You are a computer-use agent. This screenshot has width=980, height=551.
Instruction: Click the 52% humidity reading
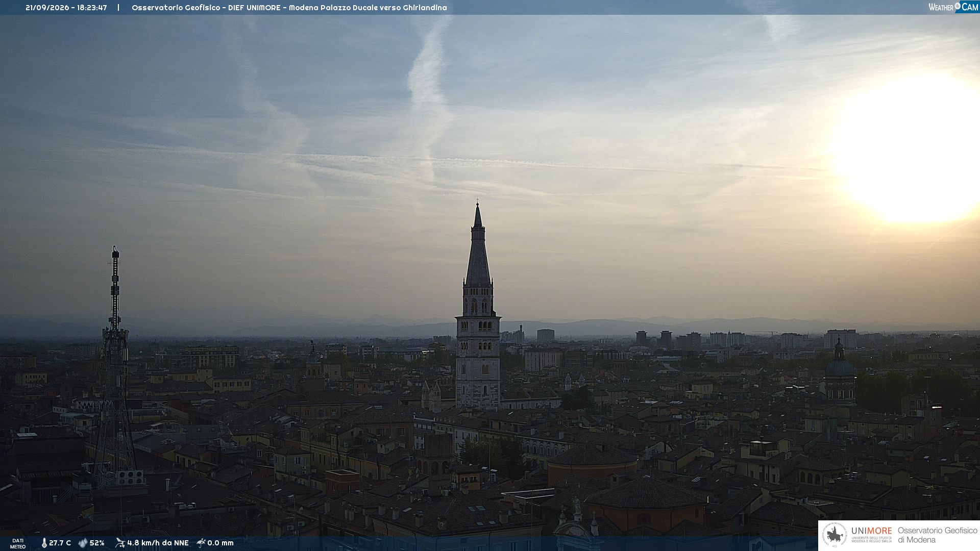point(97,543)
